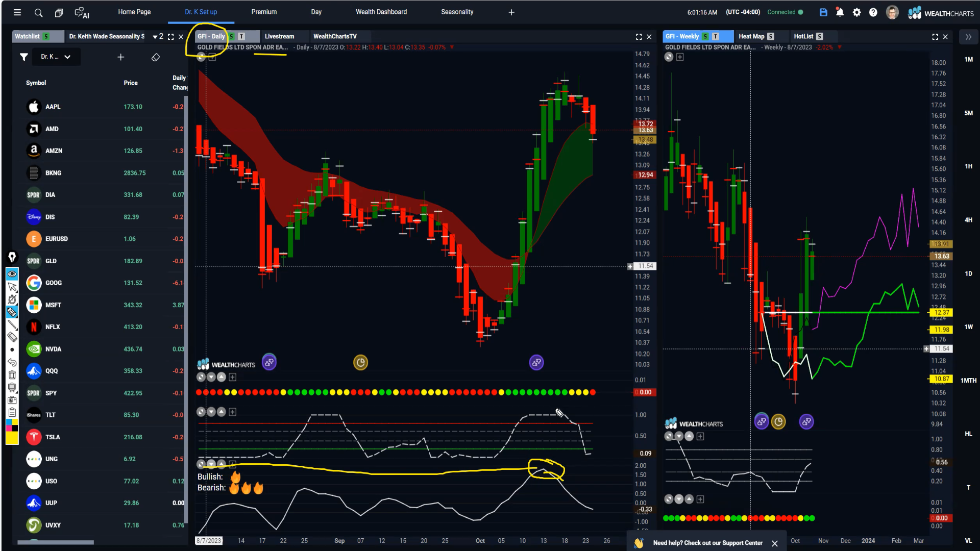Select the compass measure drawing tool
This screenshot has width=980, height=551.
(x=12, y=299)
